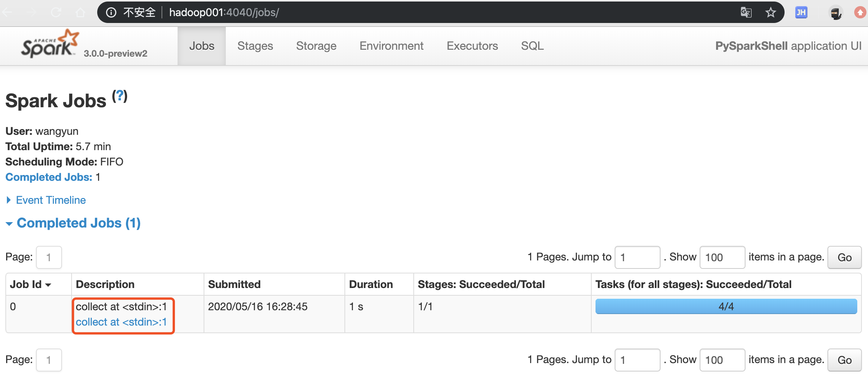The width and height of the screenshot is (868, 383).
Task: Open the help tooltip next to Spark Jobs
Action: pos(119,96)
